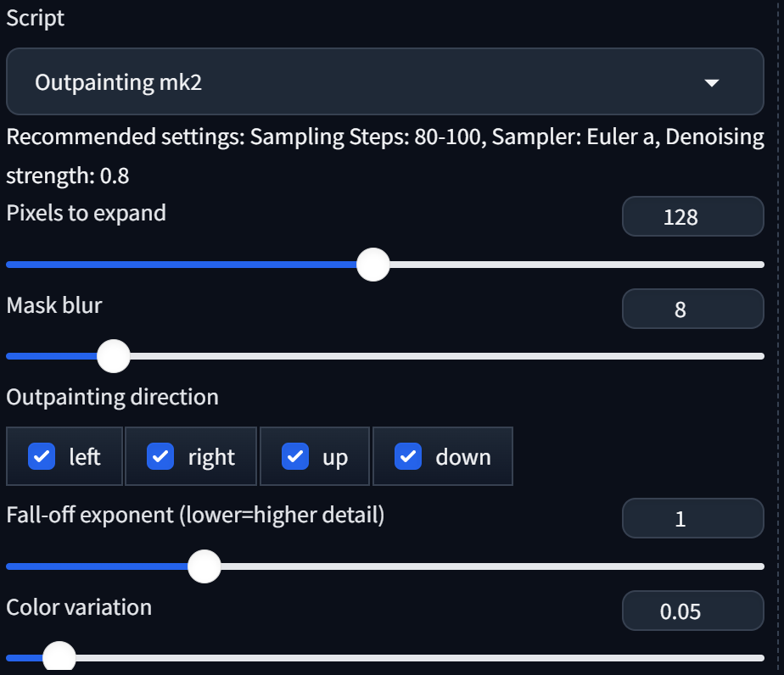
Task: Uncheck the up outpainting direction
Action: point(294,457)
